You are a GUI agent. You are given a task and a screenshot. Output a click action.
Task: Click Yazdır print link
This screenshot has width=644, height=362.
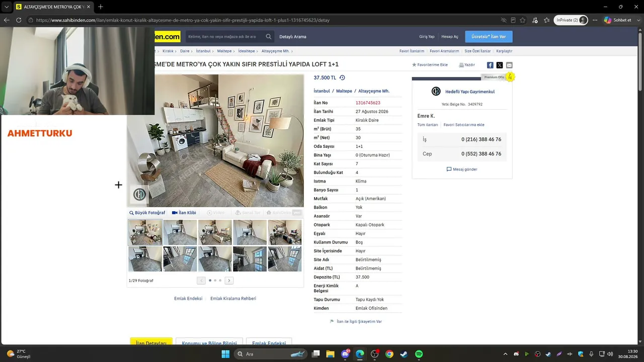click(x=467, y=65)
